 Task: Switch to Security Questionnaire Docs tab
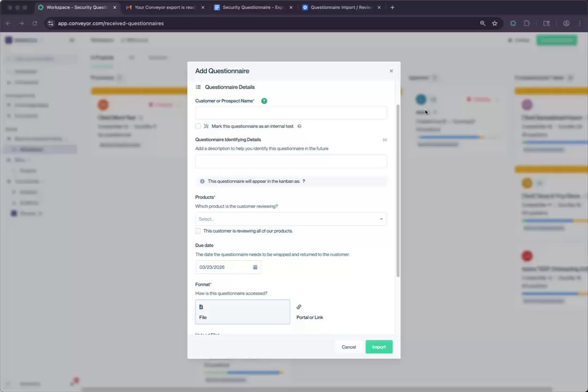coord(253,7)
